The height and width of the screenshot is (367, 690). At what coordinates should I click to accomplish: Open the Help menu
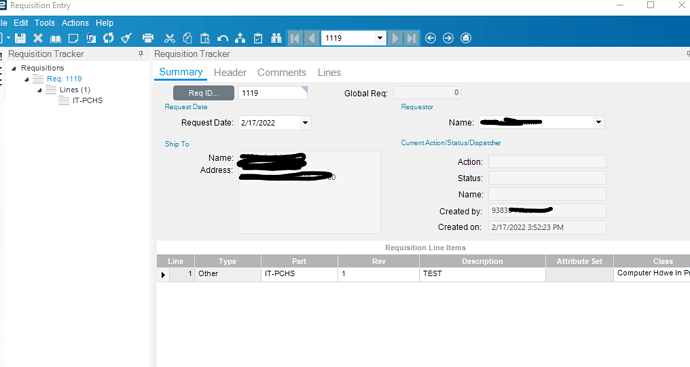tap(104, 23)
